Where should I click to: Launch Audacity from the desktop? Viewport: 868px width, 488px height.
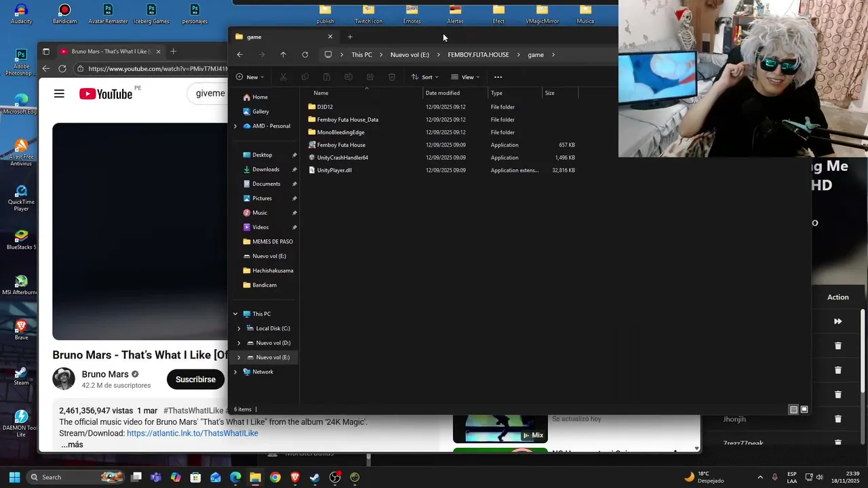pos(22,13)
